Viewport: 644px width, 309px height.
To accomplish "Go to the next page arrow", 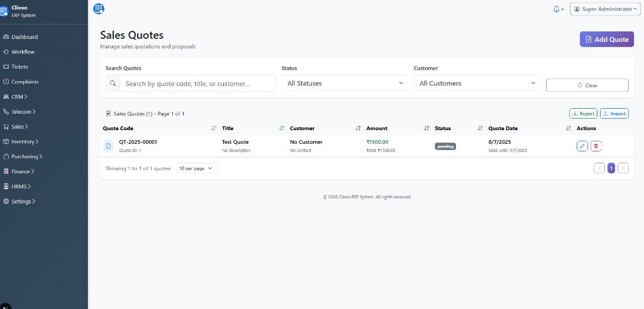I will pos(623,168).
